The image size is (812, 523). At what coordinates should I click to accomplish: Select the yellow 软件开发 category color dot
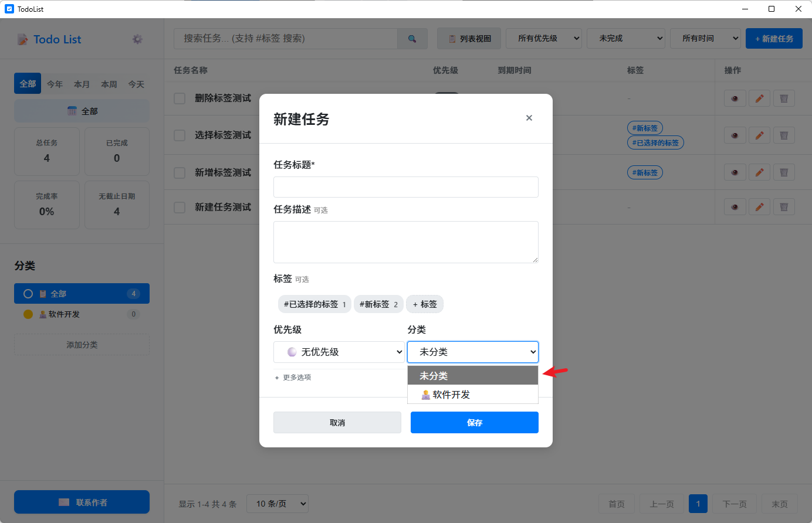pyautogui.click(x=28, y=314)
